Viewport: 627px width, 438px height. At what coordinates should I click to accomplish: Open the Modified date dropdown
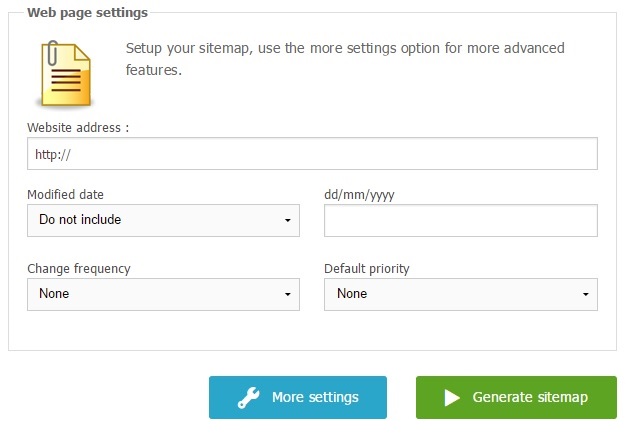[x=163, y=220]
